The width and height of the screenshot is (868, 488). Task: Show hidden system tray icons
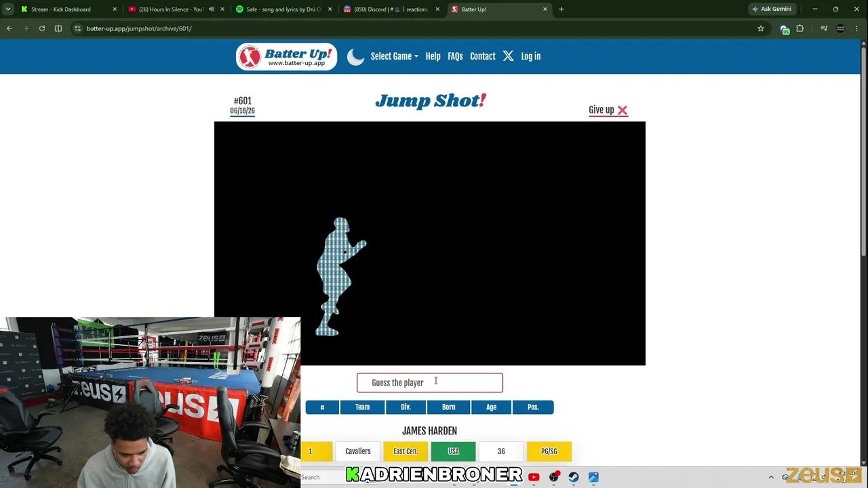pos(771,477)
